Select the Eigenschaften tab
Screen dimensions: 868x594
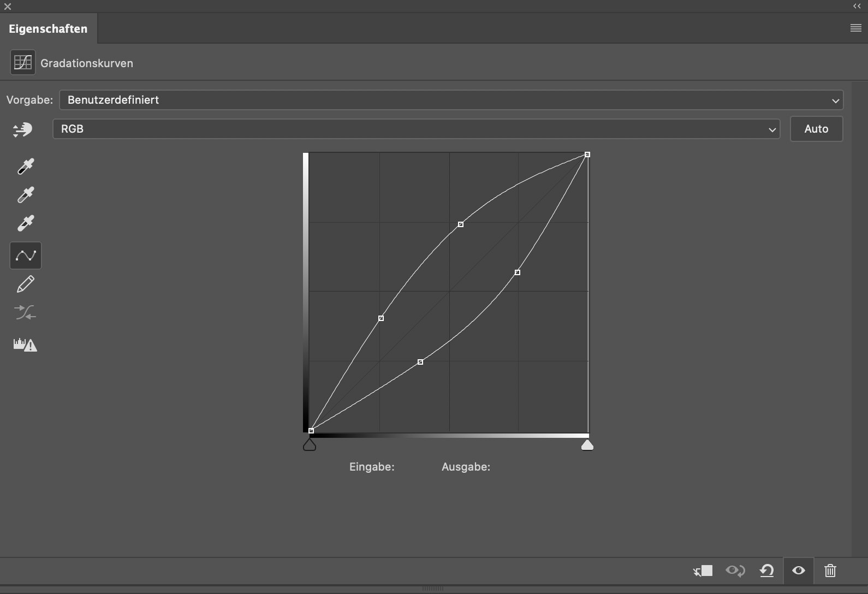pyautogui.click(x=48, y=29)
